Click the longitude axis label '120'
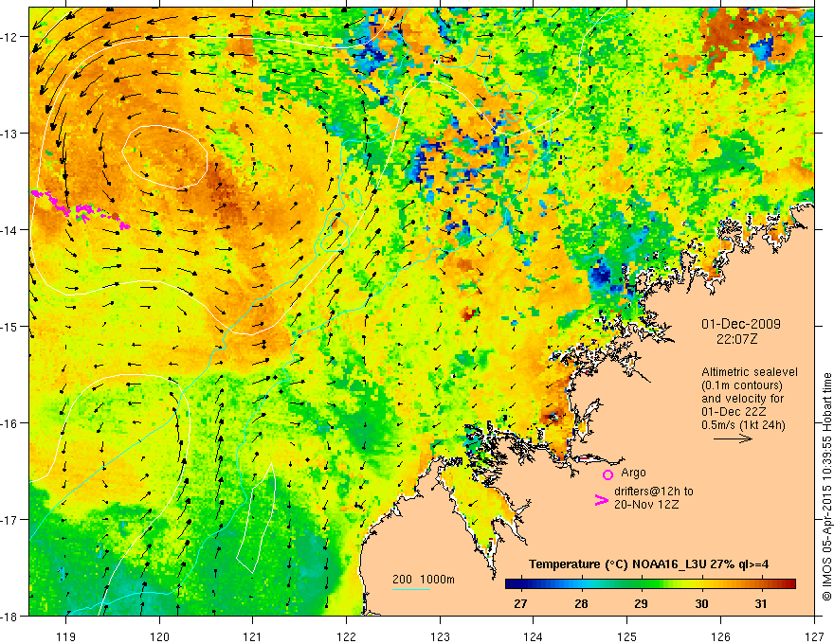This screenshot has width=834, height=644. coord(159,637)
